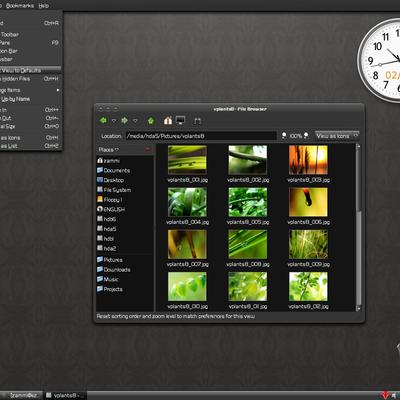
Task: Open the Home folder from the house icon
Action: [x=168, y=120]
